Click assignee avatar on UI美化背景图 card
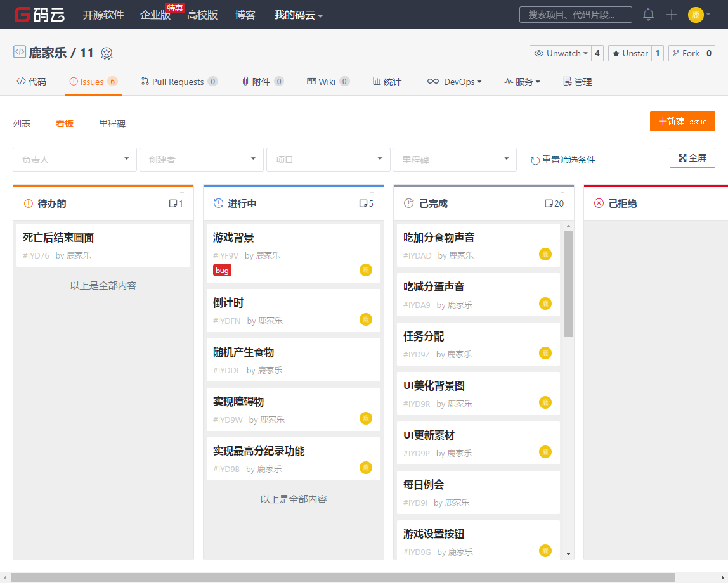 click(545, 402)
